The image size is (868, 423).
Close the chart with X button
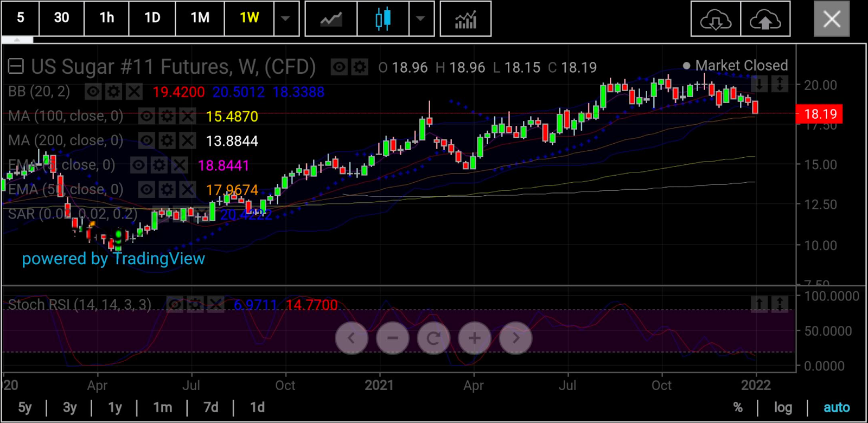(832, 19)
